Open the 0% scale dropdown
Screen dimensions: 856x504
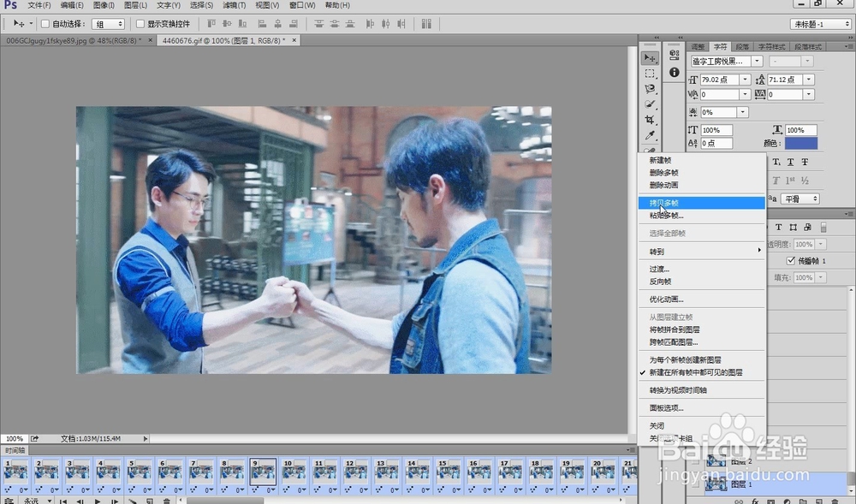tap(742, 112)
